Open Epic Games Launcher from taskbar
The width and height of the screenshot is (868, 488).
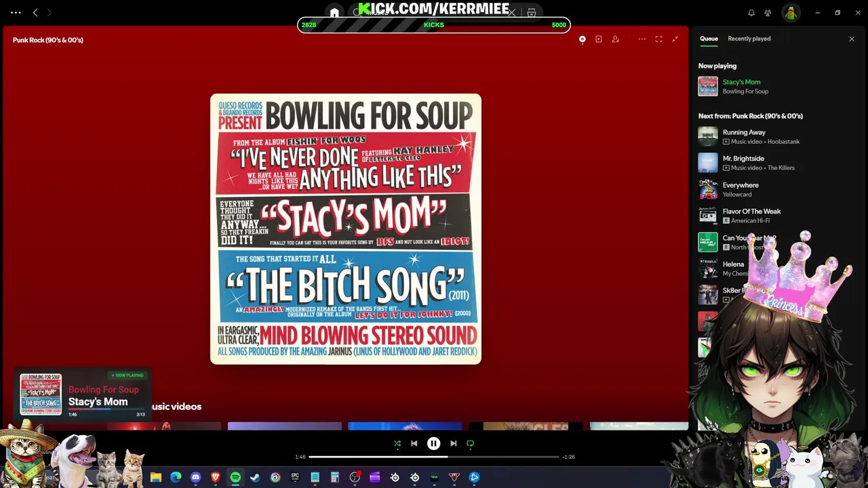coord(295,478)
